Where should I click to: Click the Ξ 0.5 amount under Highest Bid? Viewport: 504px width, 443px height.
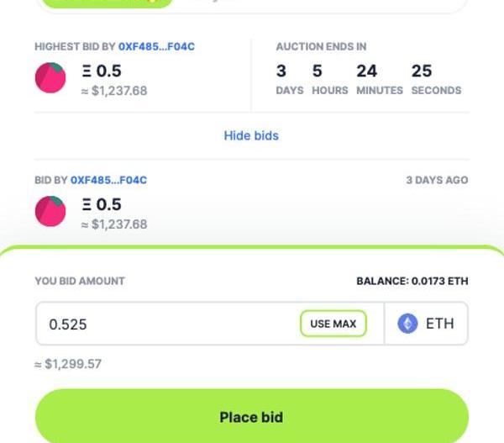click(102, 71)
